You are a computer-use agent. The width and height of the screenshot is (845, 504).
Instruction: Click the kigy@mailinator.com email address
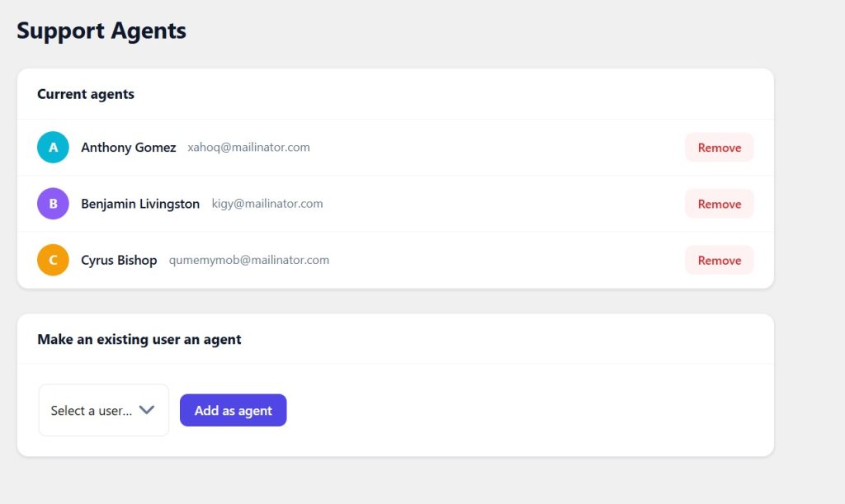[267, 204]
